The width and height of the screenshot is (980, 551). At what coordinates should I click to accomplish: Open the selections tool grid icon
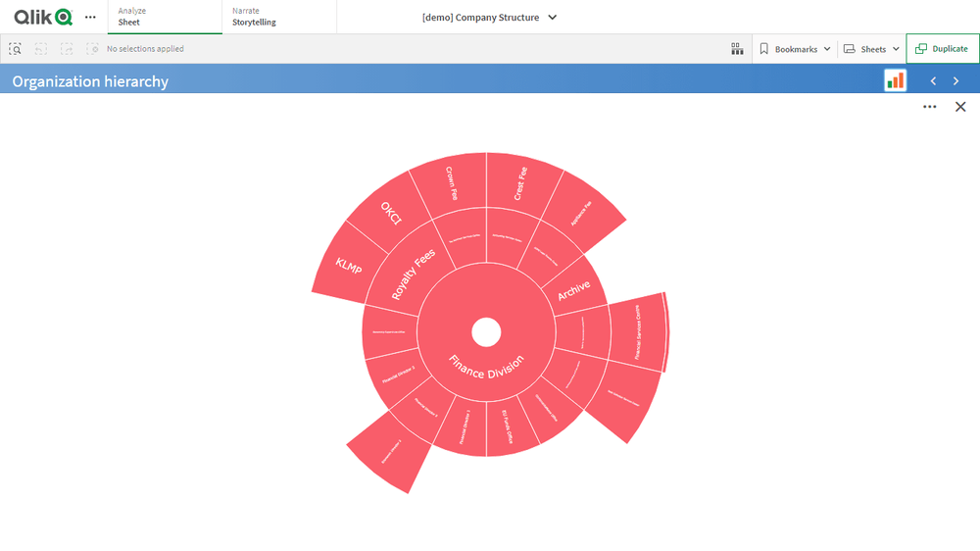[737, 49]
